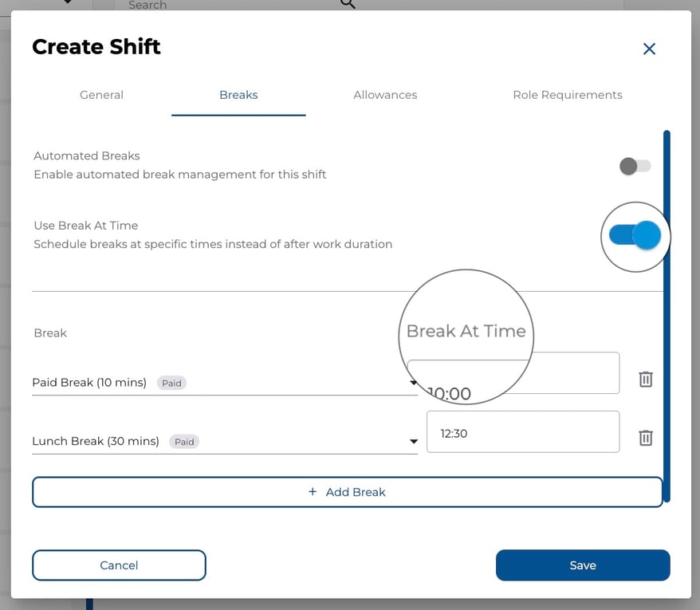
Task: Close the Create Shift dialog
Action: click(649, 49)
